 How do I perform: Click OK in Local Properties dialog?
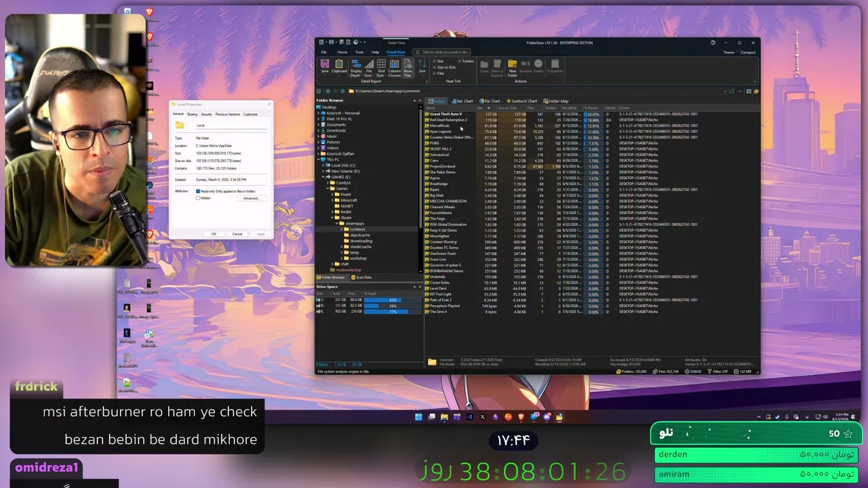pyautogui.click(x=214, y=234)
